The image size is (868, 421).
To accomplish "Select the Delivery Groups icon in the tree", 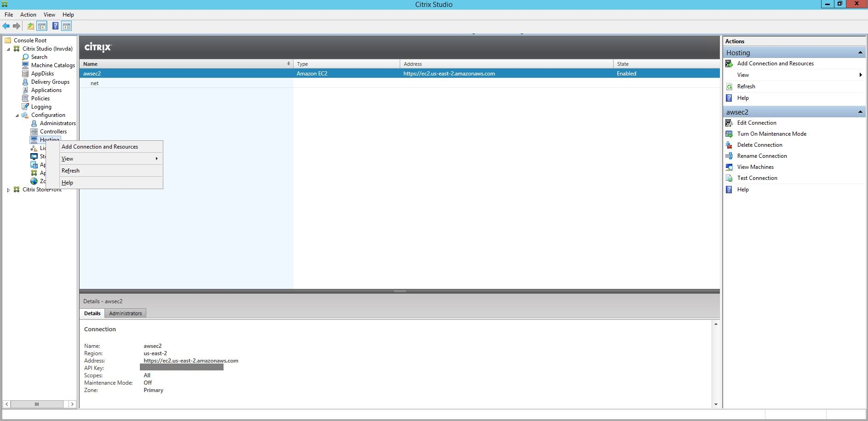I will 26,82.
